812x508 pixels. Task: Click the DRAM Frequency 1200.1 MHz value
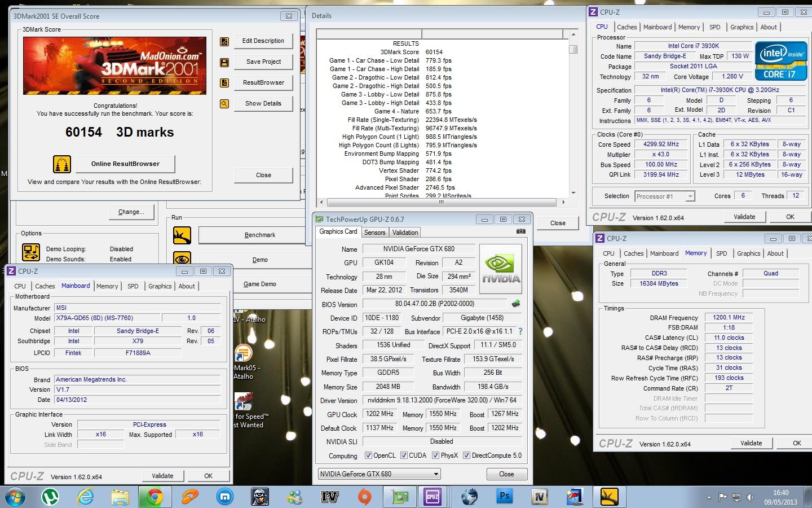pos(729,318)
